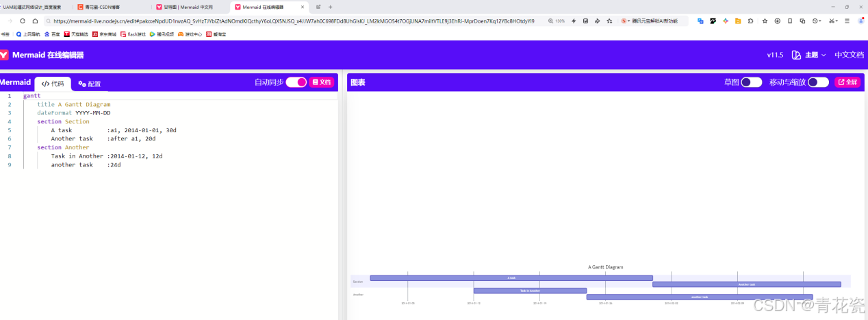Click the 图表 panel title
Viewport: 868px width, 320px height.
point(358,82)
